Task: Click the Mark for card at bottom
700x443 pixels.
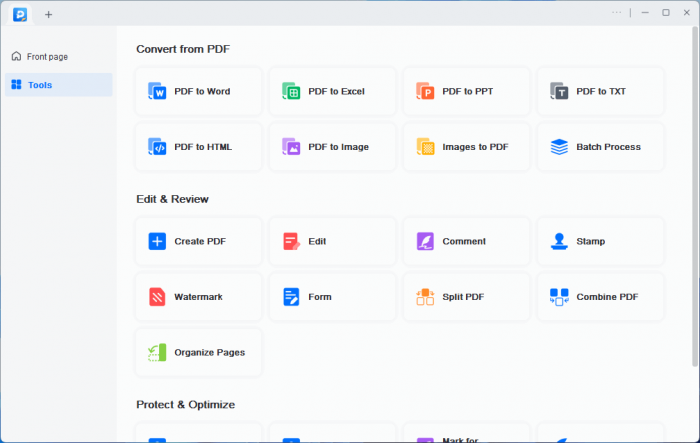Action: pyautogui.click(x=467, y=433)
